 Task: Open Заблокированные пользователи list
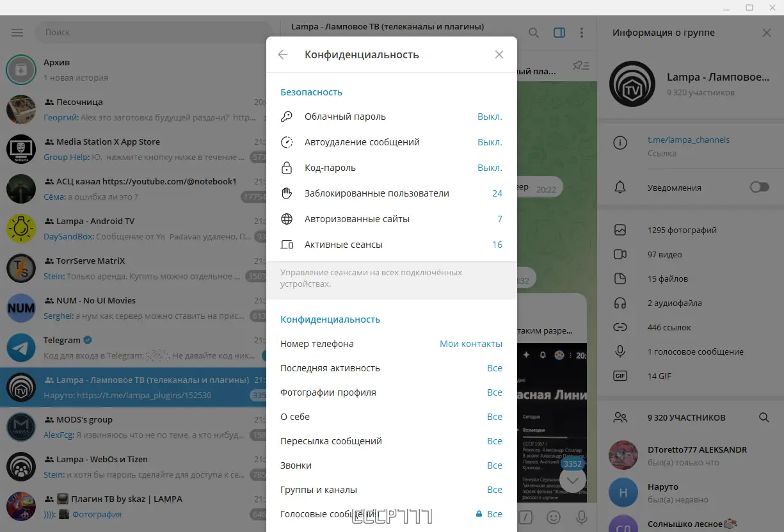pos(391,193)
